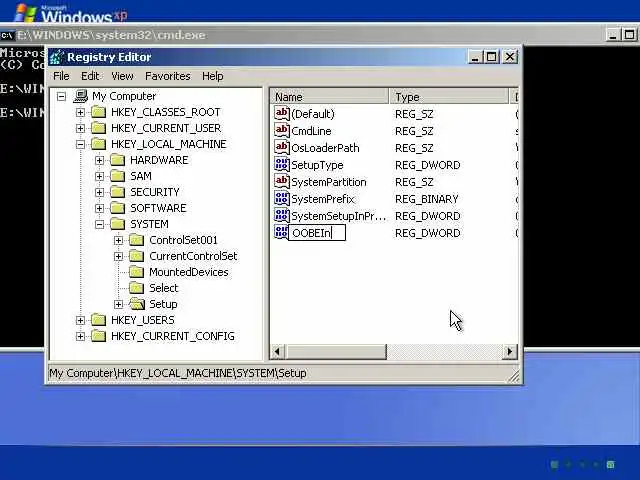Open the View menu
640x480 pixels.
pyautogui.click(x=122, y=76)
